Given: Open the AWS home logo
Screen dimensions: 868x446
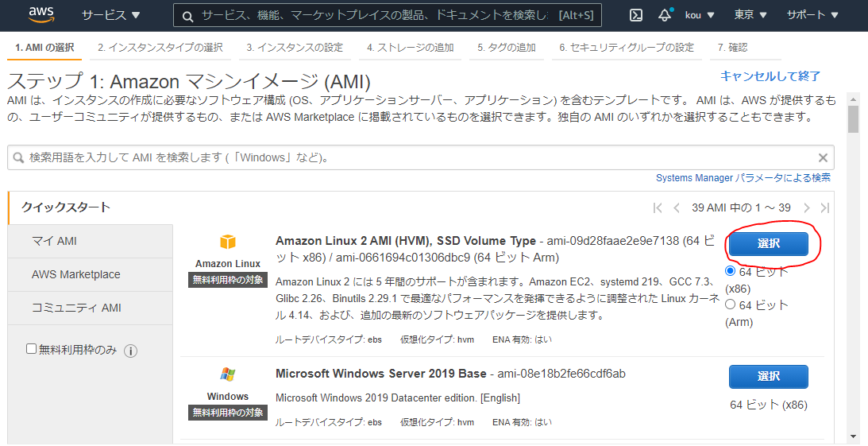Looking at the screenshot, I should [x=41, y=15].
